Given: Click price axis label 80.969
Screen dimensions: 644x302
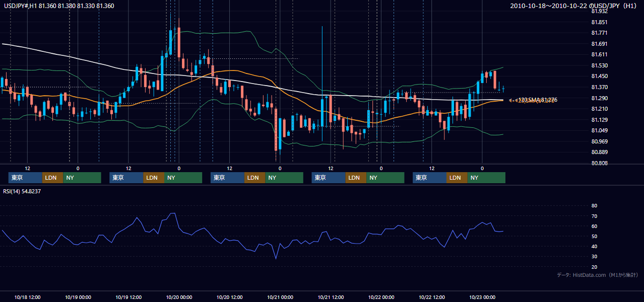Looking at the screenshot, I should (x=600, y=141).
